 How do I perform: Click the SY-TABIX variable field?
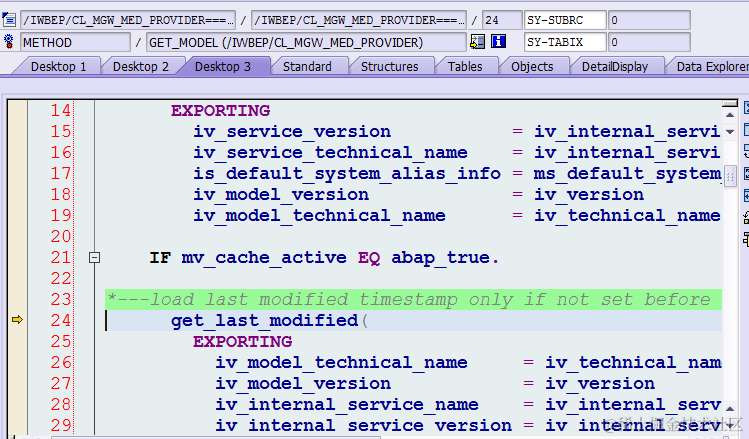(x=565, y=42)
